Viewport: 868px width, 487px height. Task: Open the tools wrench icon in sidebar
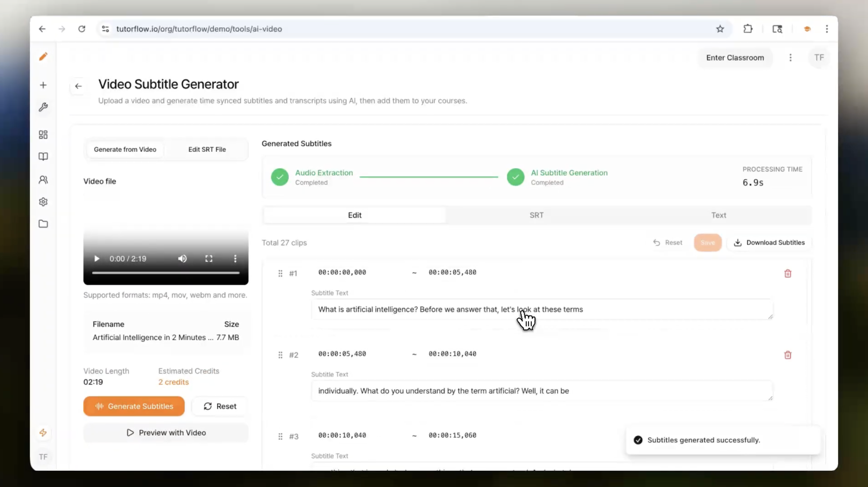click(43, 107)
